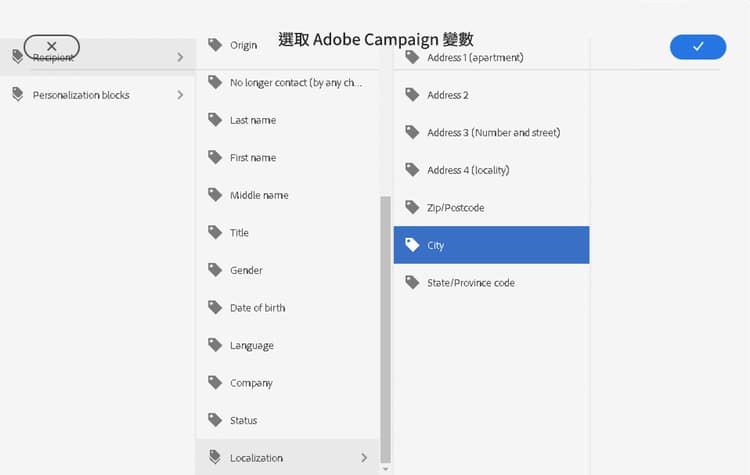Click the tag icon beside Title
Screen dimensions: 750x475
[x=215, y=232]
